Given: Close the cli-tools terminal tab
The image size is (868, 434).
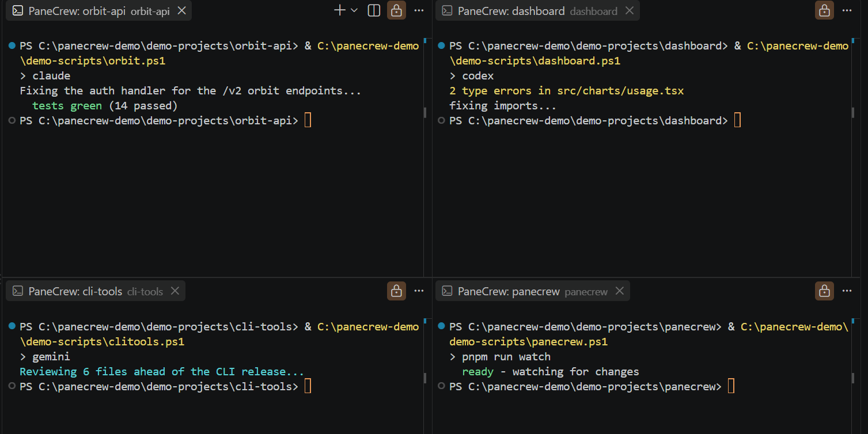Looking at the screenshot, I should (175, 291).
